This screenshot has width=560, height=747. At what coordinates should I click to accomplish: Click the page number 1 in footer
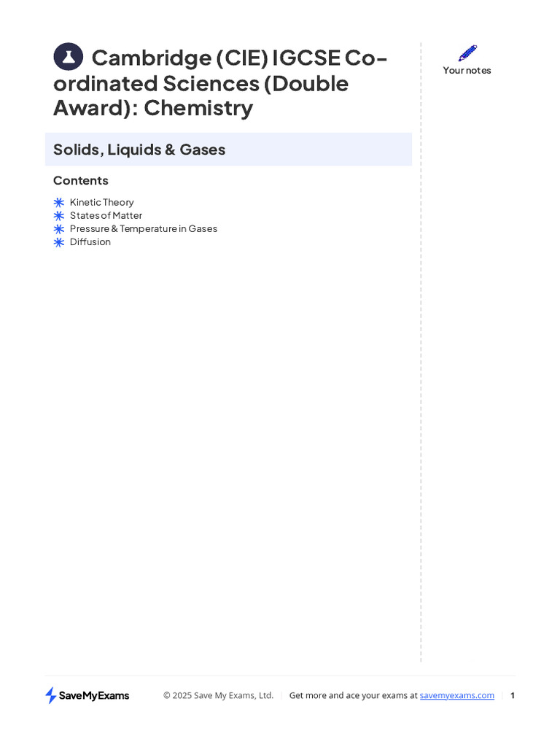(513, 696)
